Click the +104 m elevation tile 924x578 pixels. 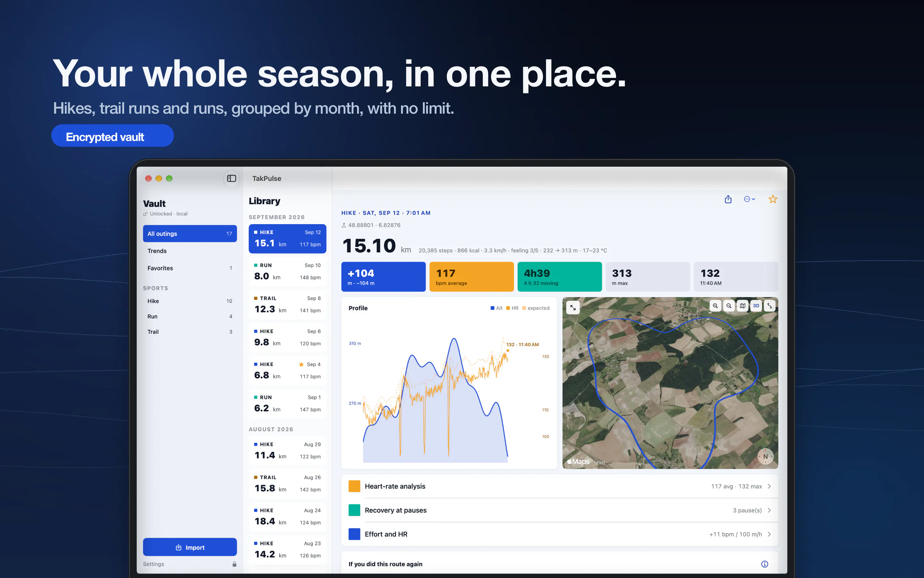point(383,277)
